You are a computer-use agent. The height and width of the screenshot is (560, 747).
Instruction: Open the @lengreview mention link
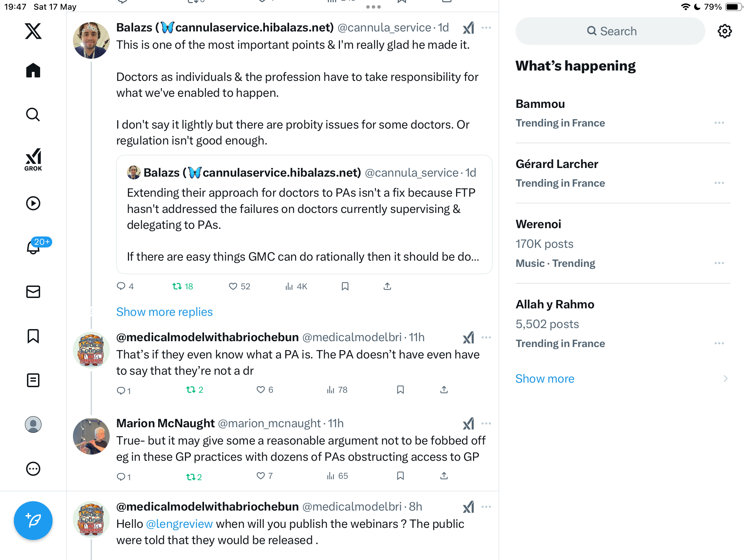coord(179,524)
